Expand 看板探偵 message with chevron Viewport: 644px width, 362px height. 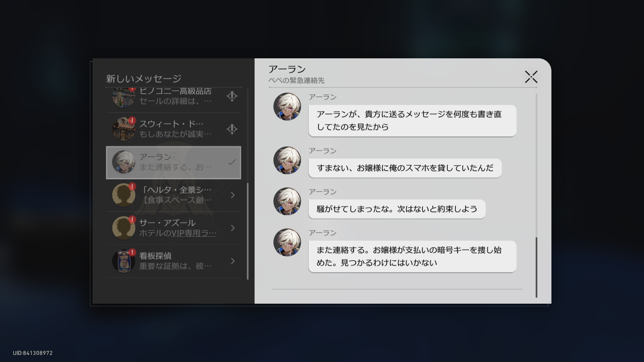click(x=233, y=261)
